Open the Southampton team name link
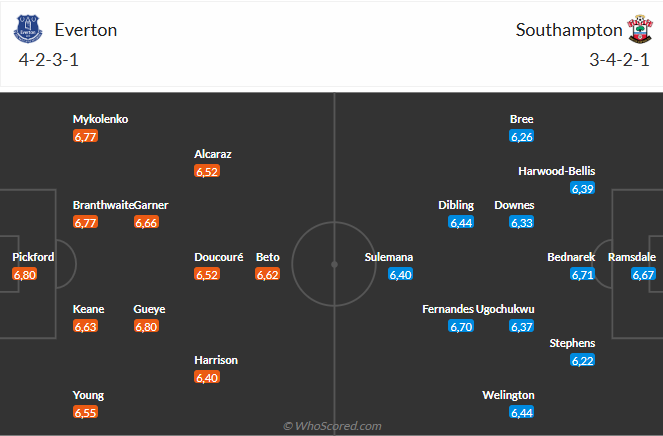This screenshot has height=436, width=663. [x=568, y=30]
